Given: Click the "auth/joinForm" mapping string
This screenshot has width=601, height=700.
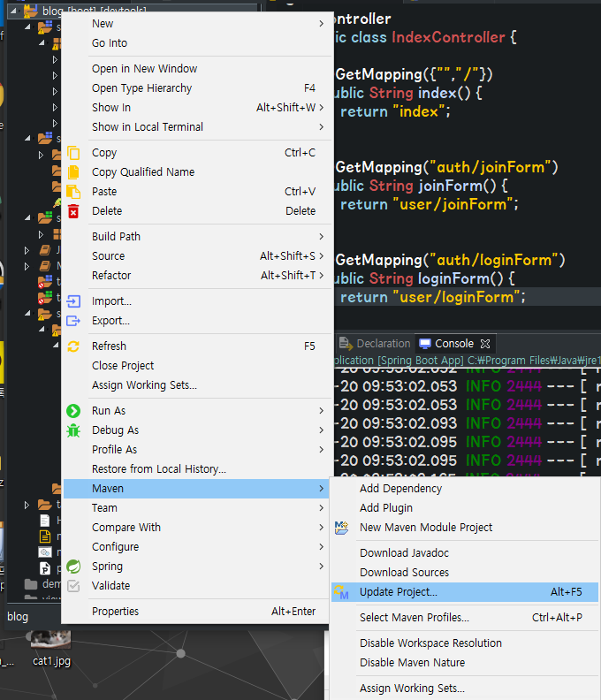Looking at the screenshot, I should pyautogui.click(x=491, y=167).
